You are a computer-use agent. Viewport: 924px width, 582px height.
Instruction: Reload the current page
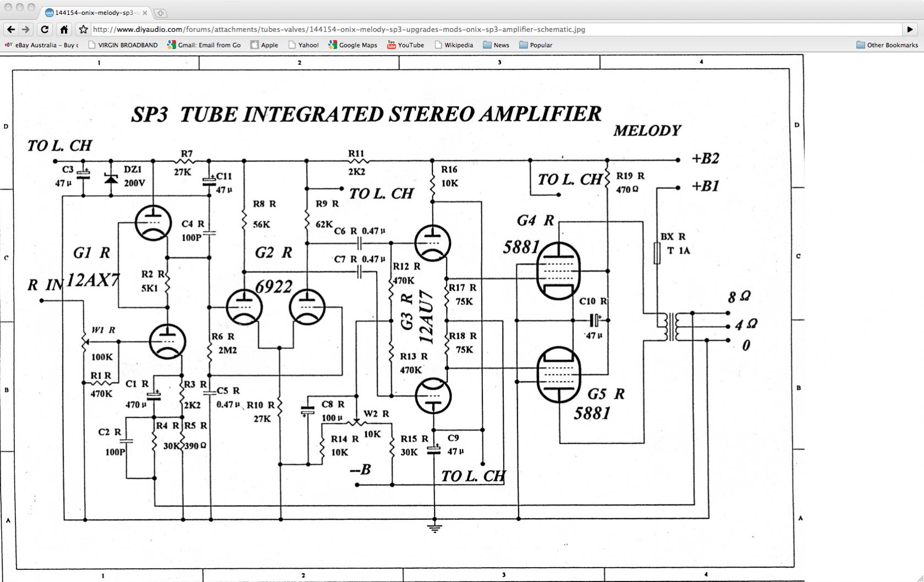coord(45,29)
